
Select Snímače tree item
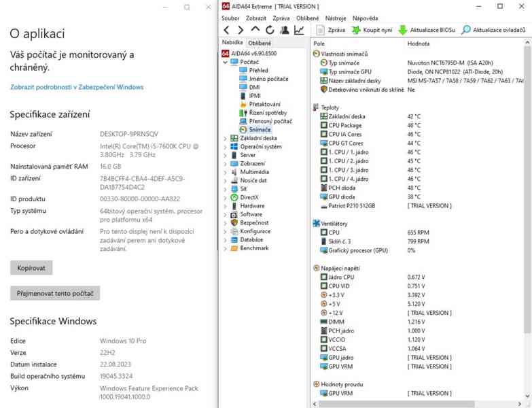click(x=255, y=130)
